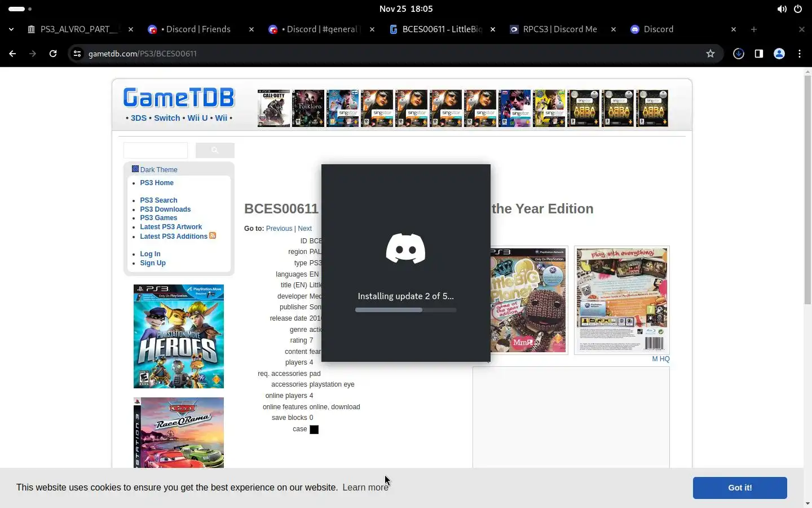Open PS3 Downloads page
The width and height of the screenshot is (812, 508).
click(165, 209)
